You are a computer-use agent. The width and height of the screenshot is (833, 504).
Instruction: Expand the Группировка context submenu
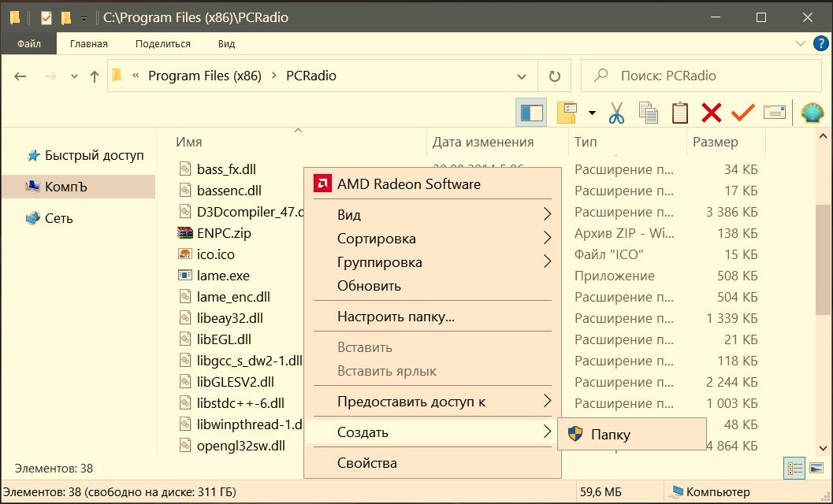coord(433,261)
